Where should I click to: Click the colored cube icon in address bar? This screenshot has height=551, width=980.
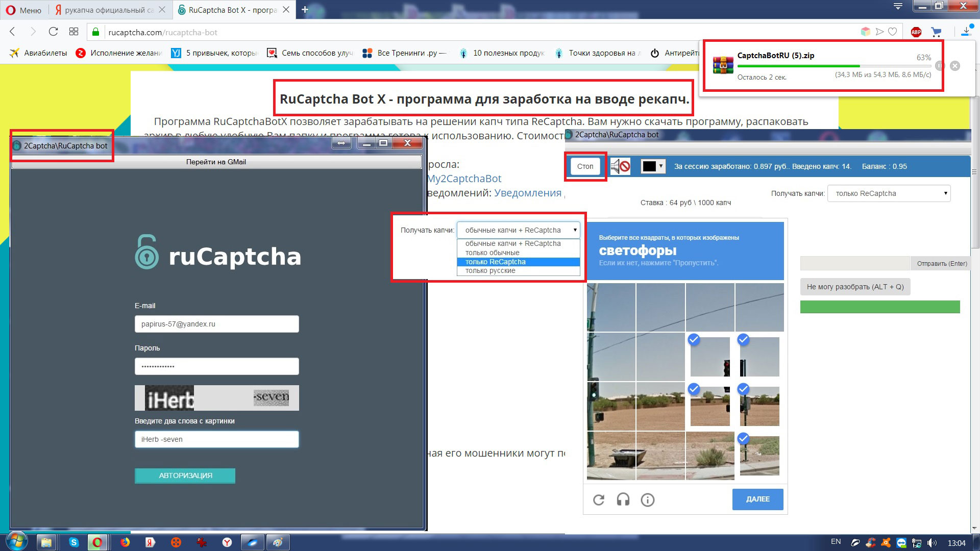[865, 32]
